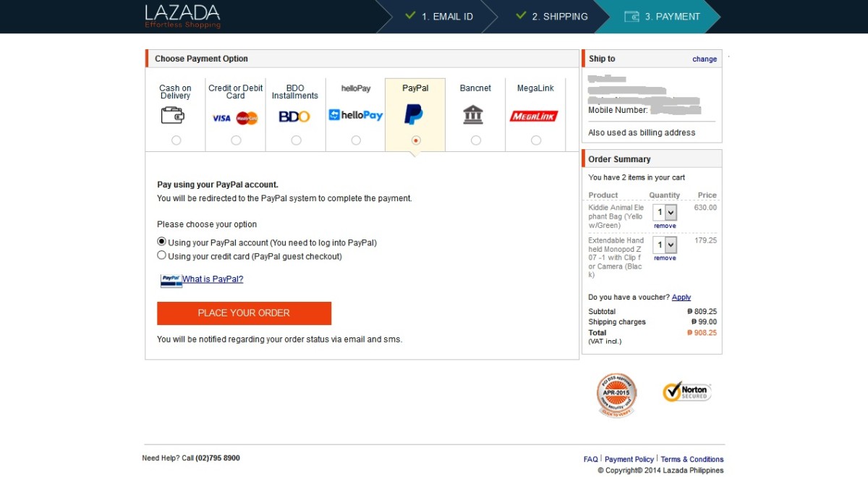Click the Visa MasterCard logo icon
The height and width of the screenshot is (477, 868).
235,118
